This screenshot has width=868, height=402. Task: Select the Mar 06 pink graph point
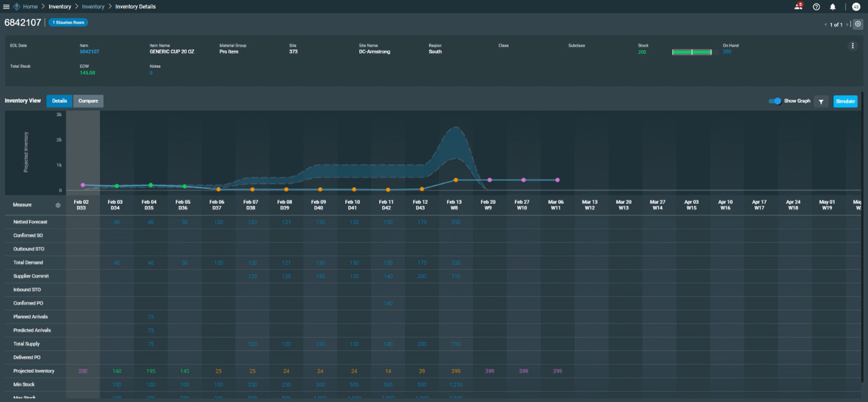click(557, 180)
